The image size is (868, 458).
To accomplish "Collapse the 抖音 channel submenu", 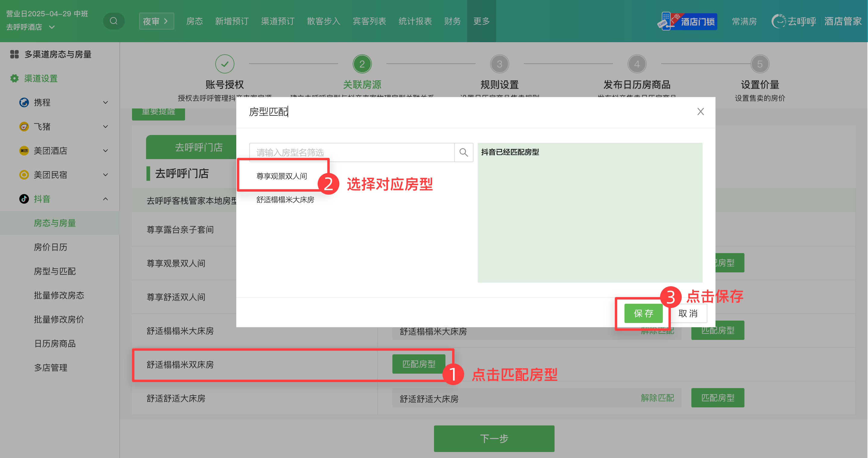I will 105,199.
